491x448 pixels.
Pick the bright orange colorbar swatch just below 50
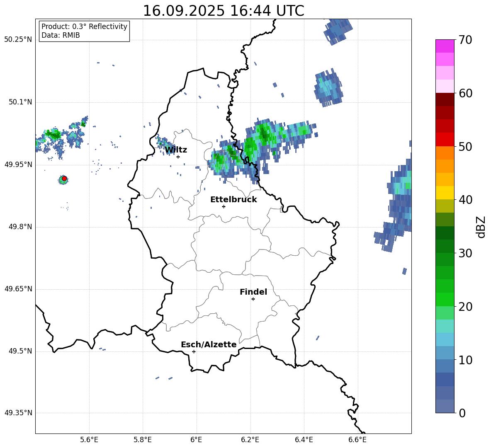pyautogui.click(x=445, y=153)
